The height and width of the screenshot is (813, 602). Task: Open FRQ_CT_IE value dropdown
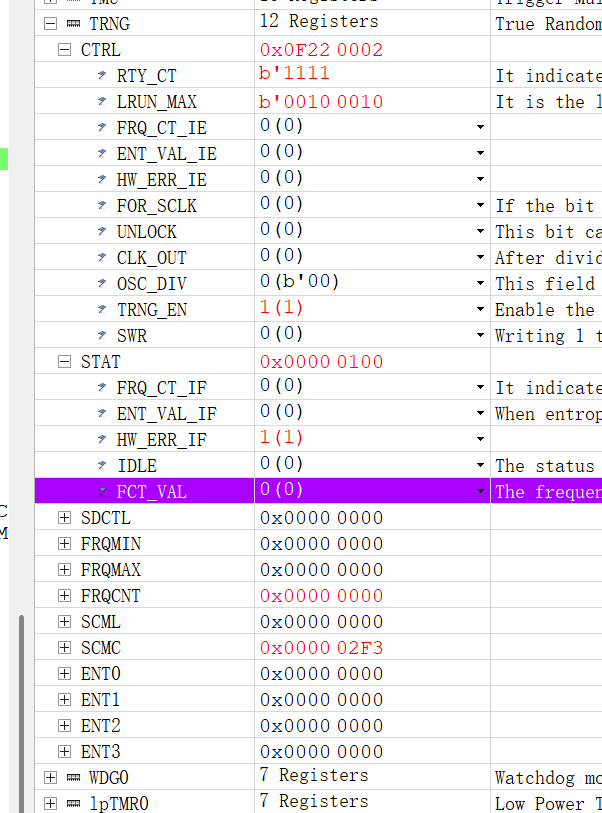(x=481, y=127)
